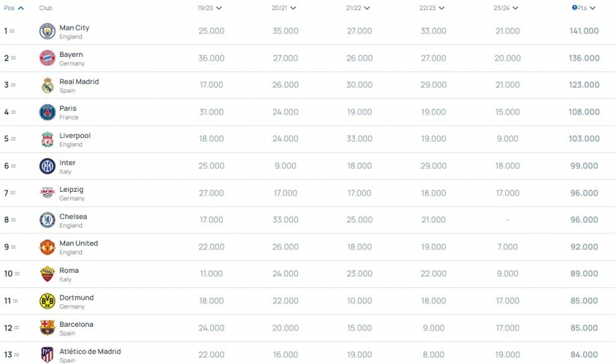615x364 pixels.
Task: Click the Inter club crest
Action: (x=47, y=166)
